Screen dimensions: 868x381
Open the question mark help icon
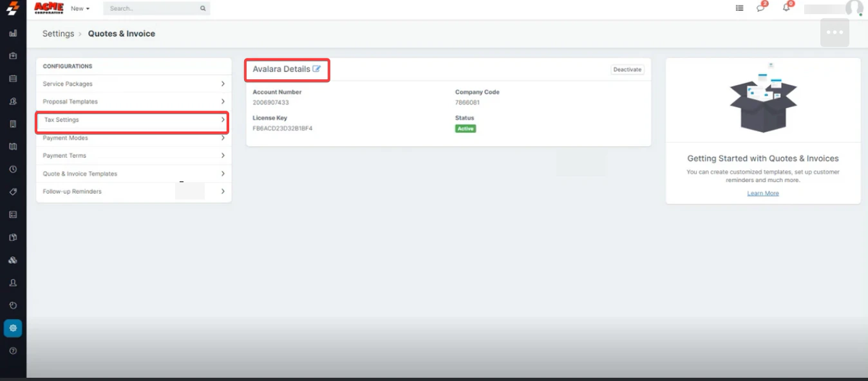13,351
